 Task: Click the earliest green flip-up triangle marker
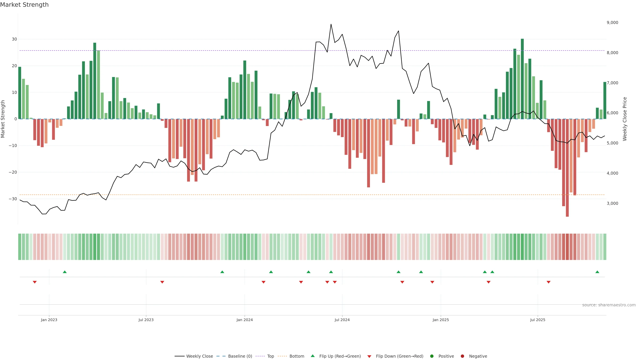tap(65, 272)
